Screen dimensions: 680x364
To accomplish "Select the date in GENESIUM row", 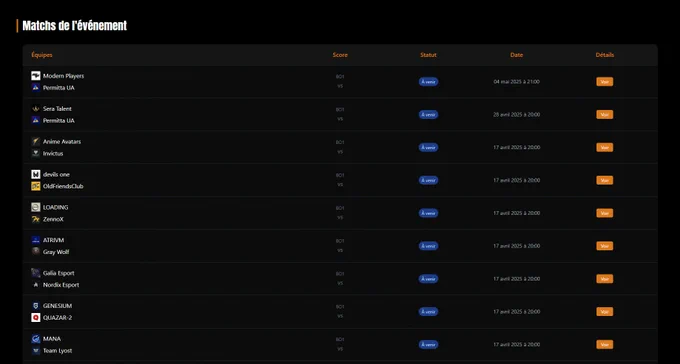I will pyautogui.click(x=517, y=312).
